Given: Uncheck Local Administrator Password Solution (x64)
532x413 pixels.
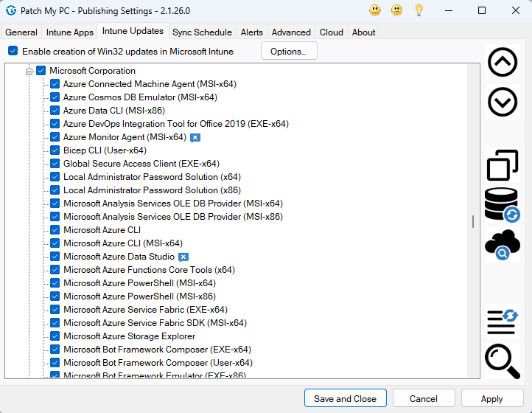Looking at the screenshot, I should tap(55, 176).
